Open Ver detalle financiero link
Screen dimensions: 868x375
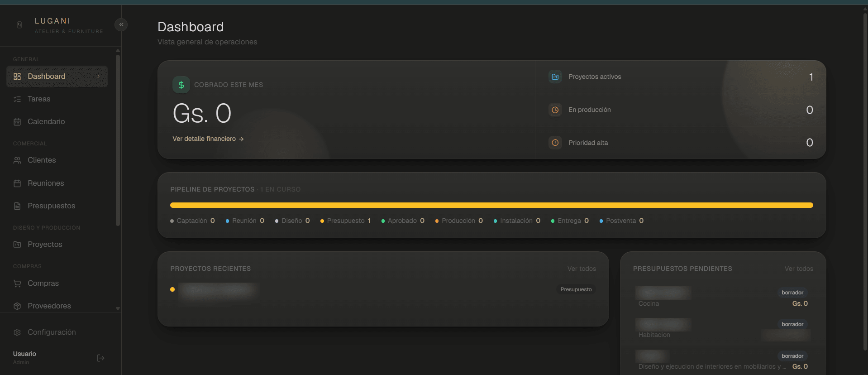point(208,139)
